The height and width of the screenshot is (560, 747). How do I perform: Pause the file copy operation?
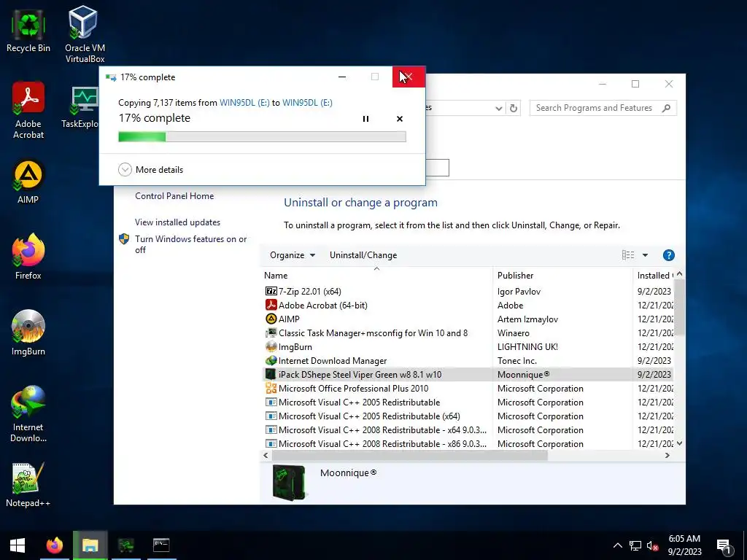[x=365, y=119]
